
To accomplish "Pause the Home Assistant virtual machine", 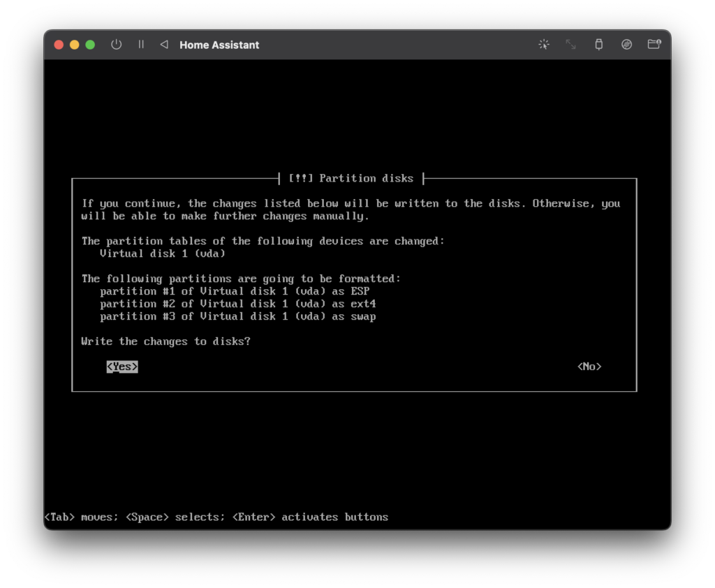I will pyautogui.click(x=141, y=45).
